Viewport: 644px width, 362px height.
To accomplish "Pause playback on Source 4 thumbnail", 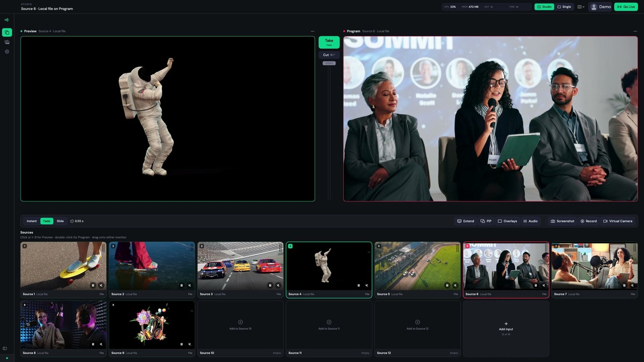I will pos(359,286).
